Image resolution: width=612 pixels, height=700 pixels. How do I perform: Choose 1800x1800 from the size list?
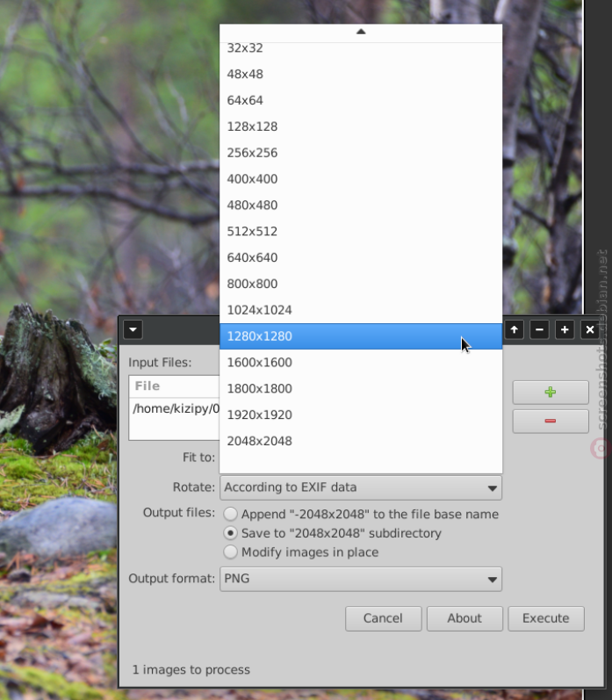tap(361, 388)
